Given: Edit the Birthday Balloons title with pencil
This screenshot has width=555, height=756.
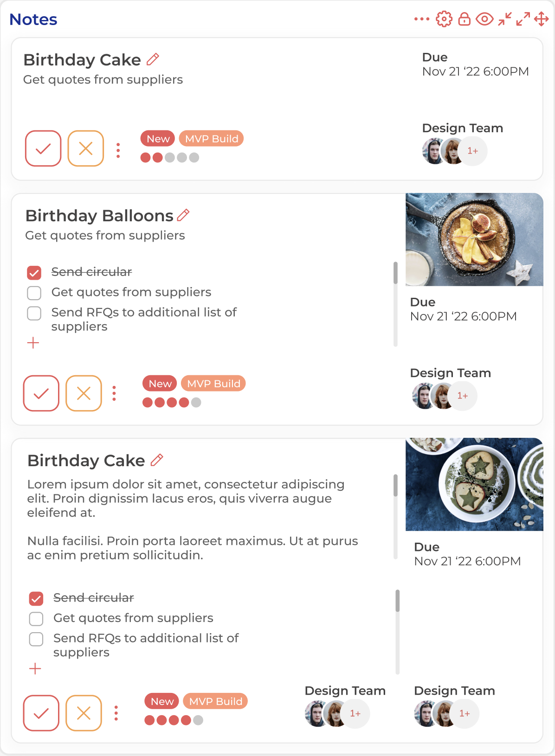Looking at the screenshot, I should pos(183,215).
